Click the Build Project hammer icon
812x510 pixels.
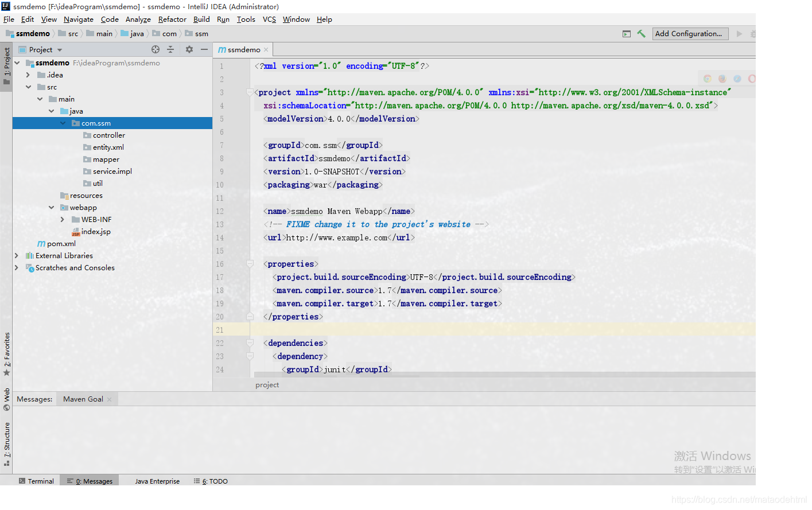tap(642, 34)
